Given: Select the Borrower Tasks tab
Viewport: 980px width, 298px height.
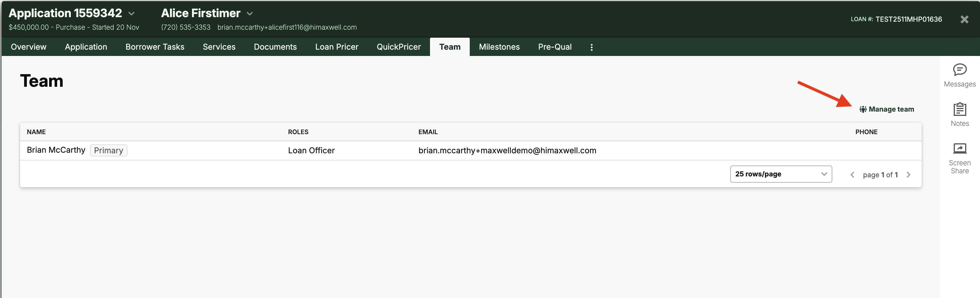Looking at the screenshot, I should 155,47.
